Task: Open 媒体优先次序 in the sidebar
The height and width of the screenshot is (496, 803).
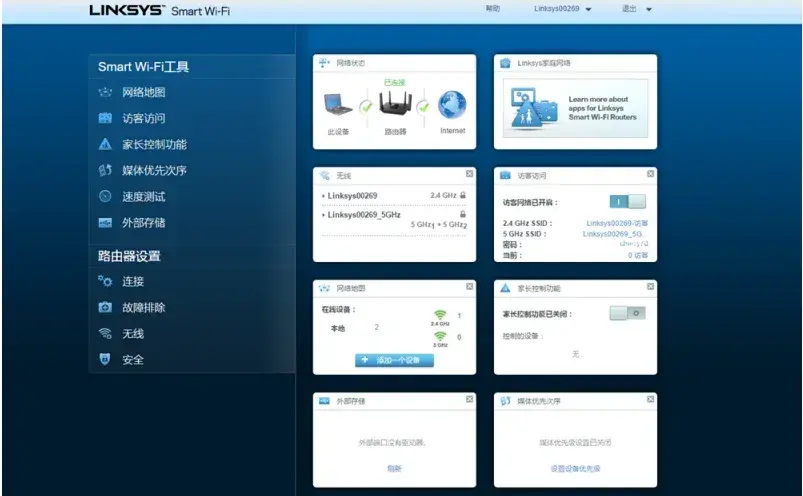Action: pyautogui.click(x=154, y=171)
